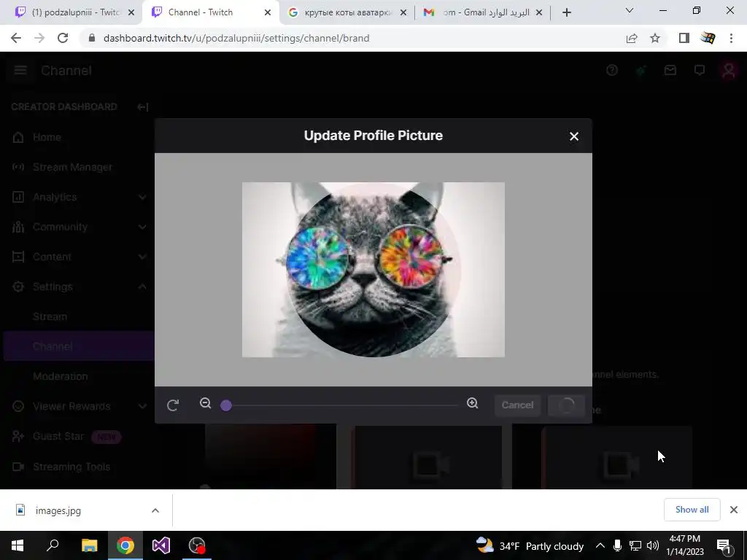Click the purple zoom slider handle
Image resolution: width=747 pixels, height=560 pixels.
pos(226,405)
